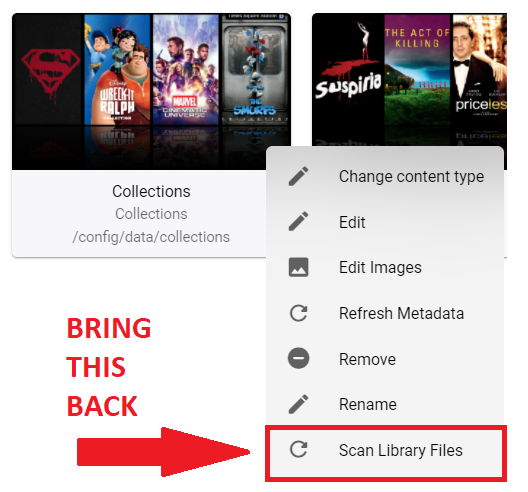Click the circular arrow icon for Refresh Metadata

click(298, 313)
